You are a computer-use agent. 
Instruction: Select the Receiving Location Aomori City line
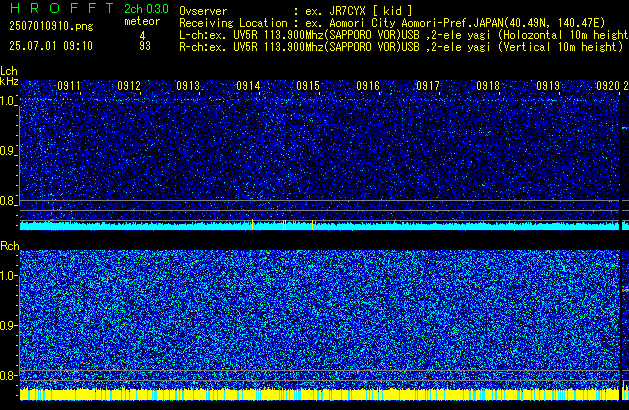point(392,23)
